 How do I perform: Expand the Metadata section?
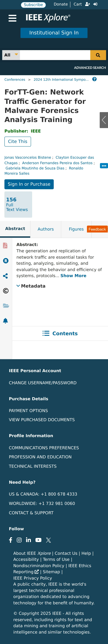(x=31, y=286)
